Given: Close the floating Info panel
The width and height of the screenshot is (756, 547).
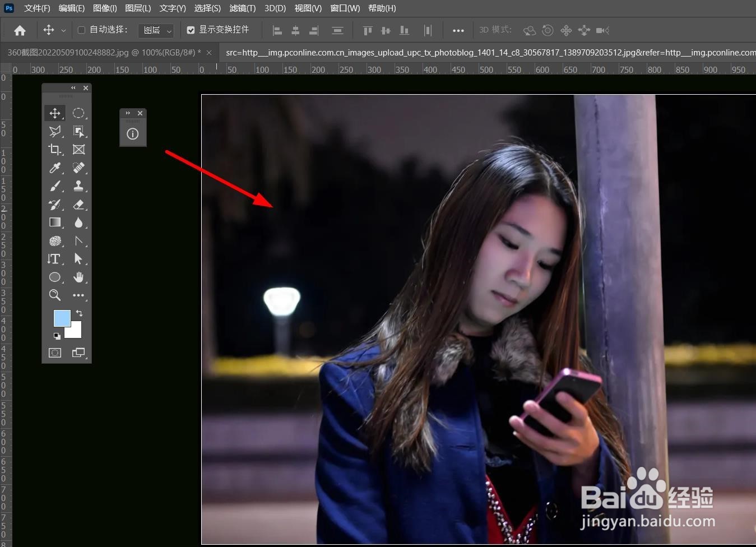Looking at the screenshot, I should [x=140, y=113].
